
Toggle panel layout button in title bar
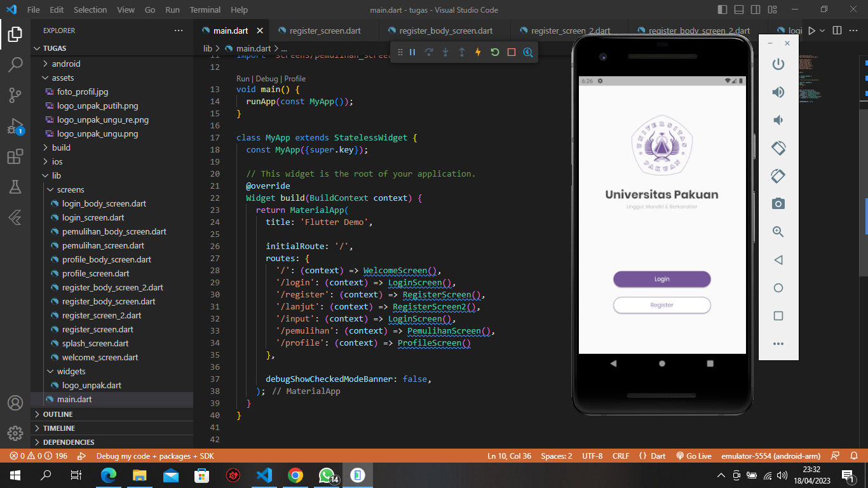(739, 10)
